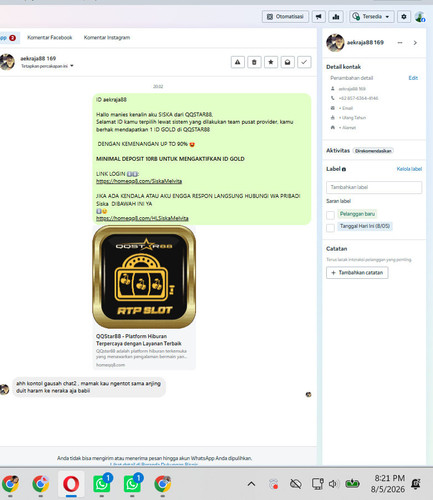Switch to the Komentar Facebook tab
433x500 pixels.
pyautogui.click(x=50, y=37)
